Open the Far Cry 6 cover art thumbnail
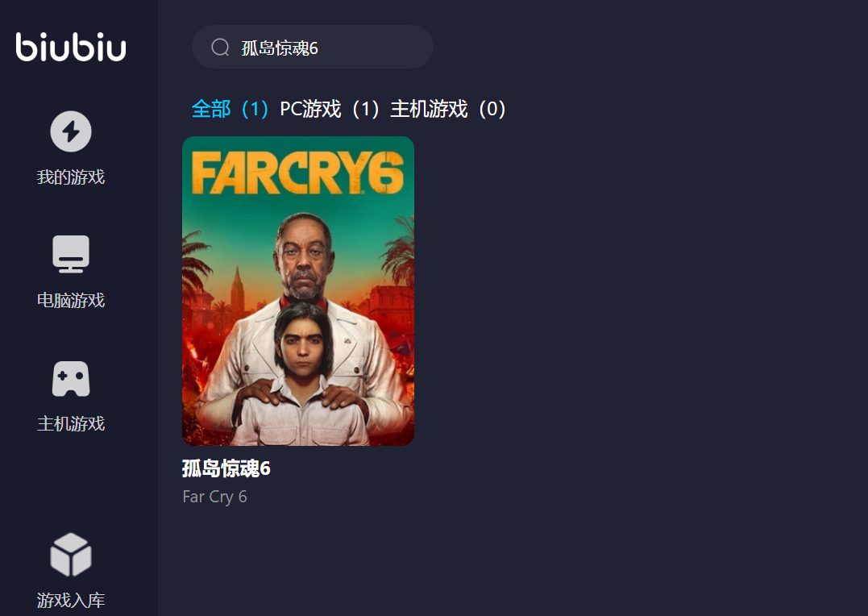 click(298, 291)
